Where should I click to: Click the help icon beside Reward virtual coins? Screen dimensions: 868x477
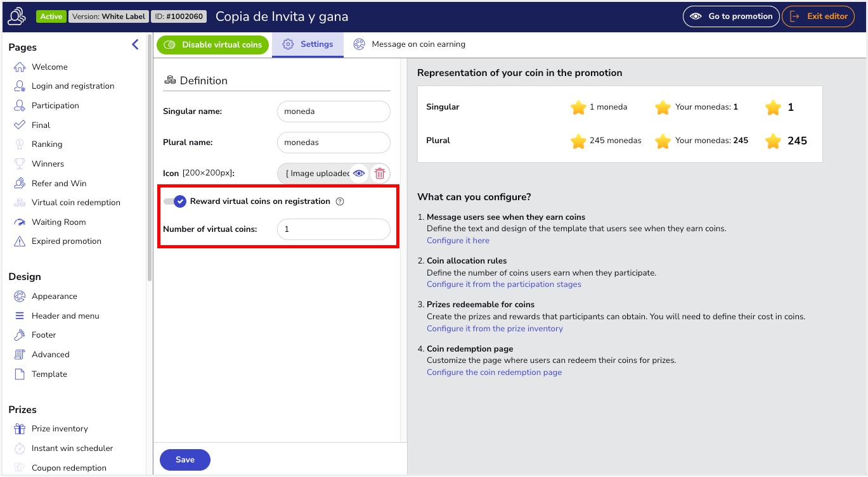pyautogui.click(x=340, y=201)
